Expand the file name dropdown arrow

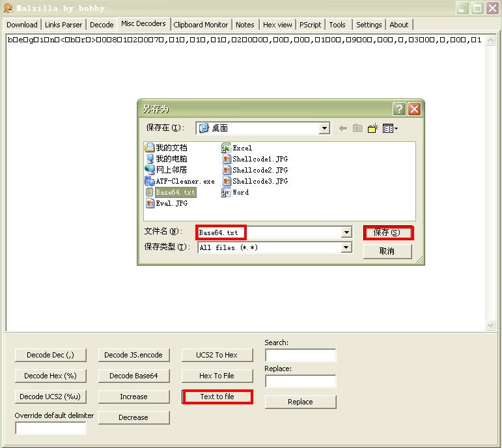[346, 232]
